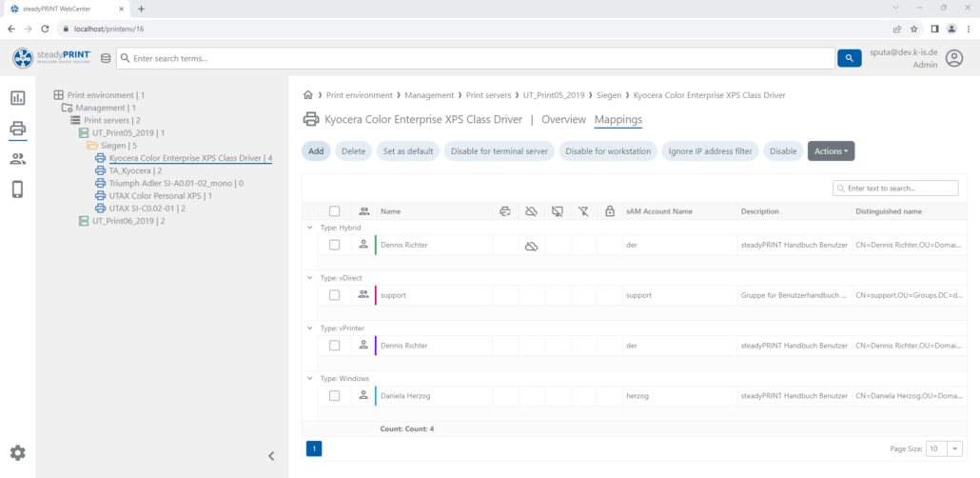980x478 pixels.
Task: Sort by the default printer column icon
Action: (x=505, y=211)
